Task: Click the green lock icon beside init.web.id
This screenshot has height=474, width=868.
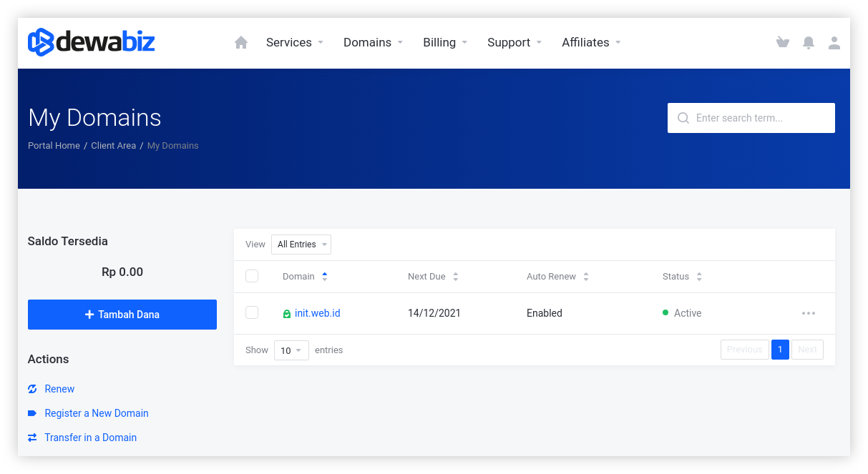Action: tap(287, 314)
